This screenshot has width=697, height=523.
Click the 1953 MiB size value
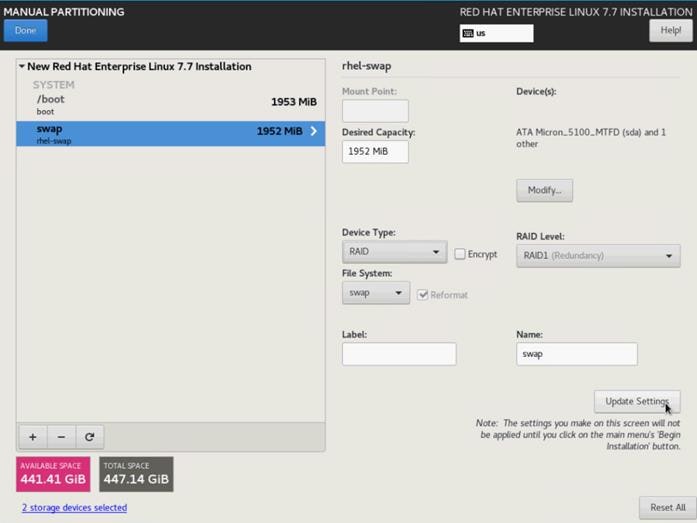coord(294,102)
